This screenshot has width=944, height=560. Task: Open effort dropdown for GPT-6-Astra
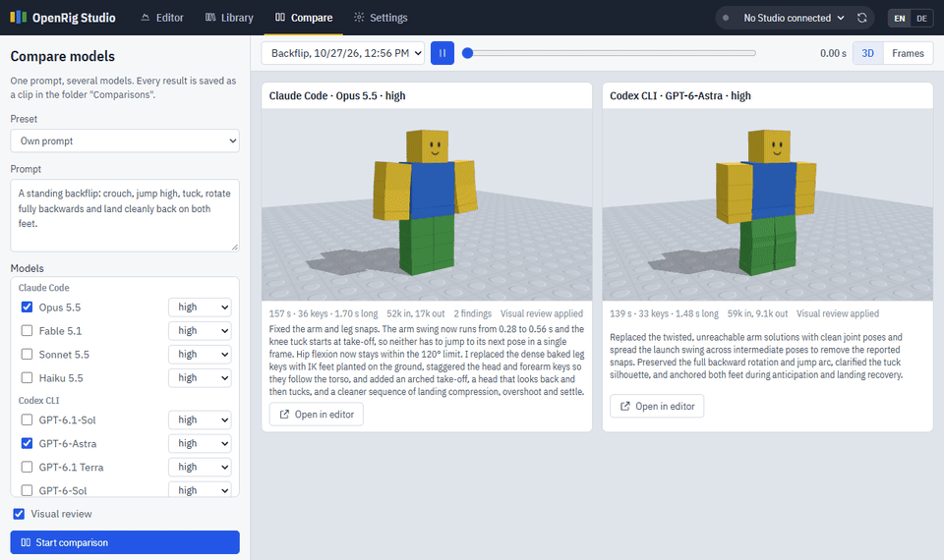200,443
